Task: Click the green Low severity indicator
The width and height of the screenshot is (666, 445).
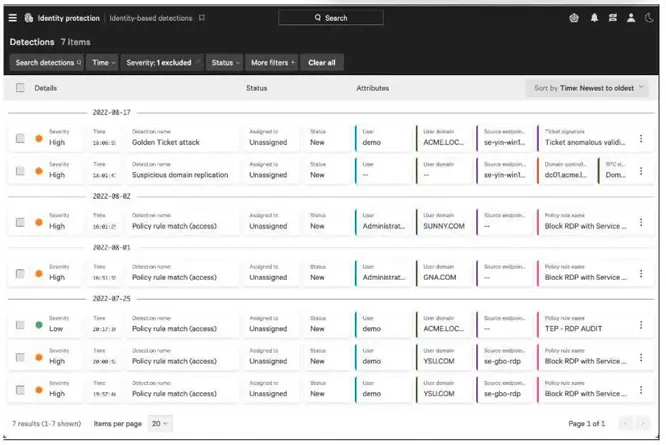Action: (39, 325)
